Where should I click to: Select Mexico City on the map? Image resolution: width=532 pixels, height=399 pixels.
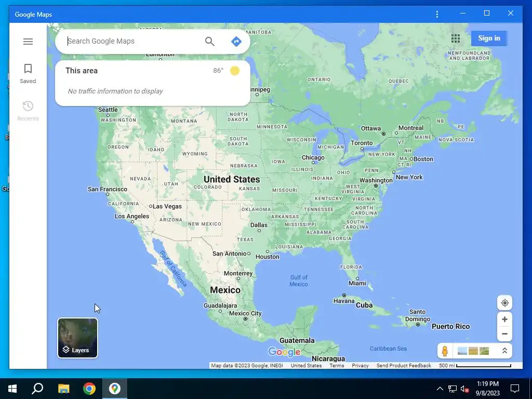(x=245, y=313)
